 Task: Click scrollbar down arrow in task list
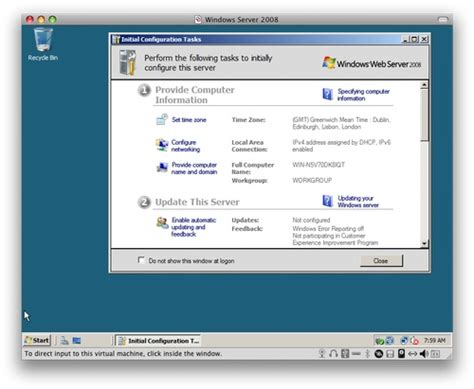(x=424, y=243)
